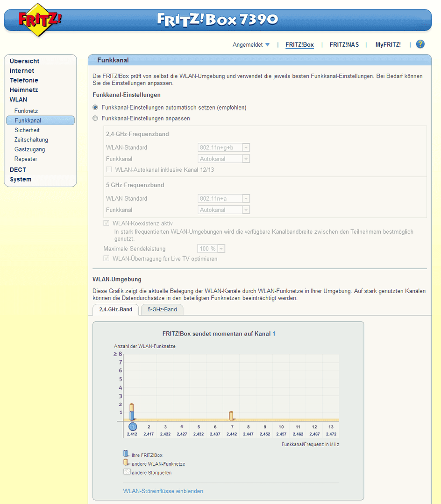Open Heimnetz in sidebar menu
The height and width of the screenshot is (504, 441).
[x=24, y=90]
